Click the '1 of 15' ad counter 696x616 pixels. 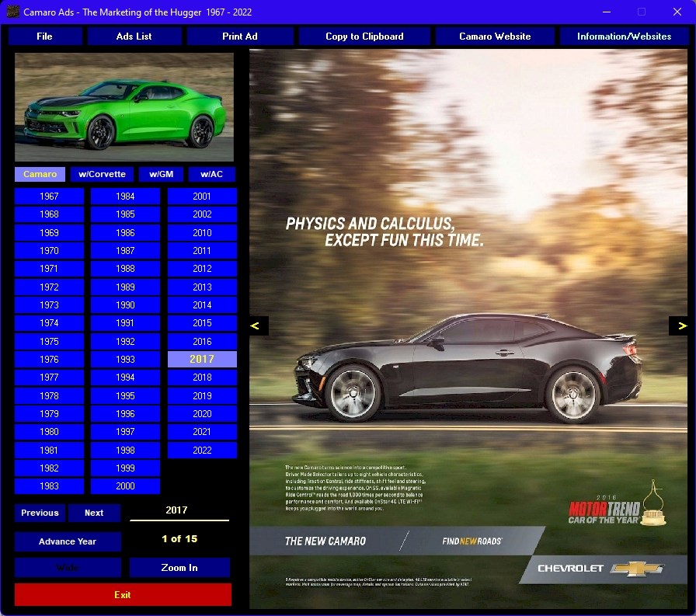point(179,539)
